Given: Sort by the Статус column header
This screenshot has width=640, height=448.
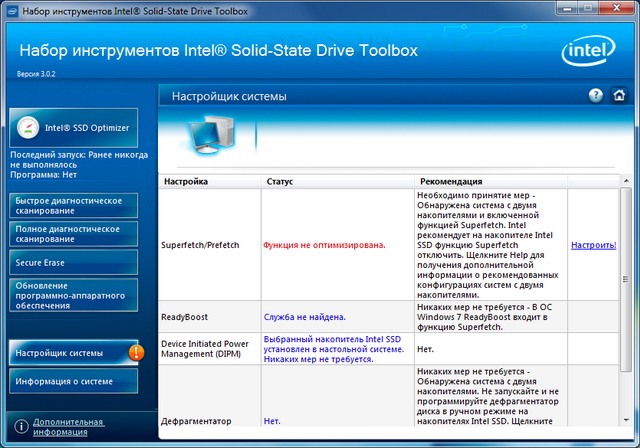Looking at the screenshot, I should pyautogui.click(x=338, y=182).
